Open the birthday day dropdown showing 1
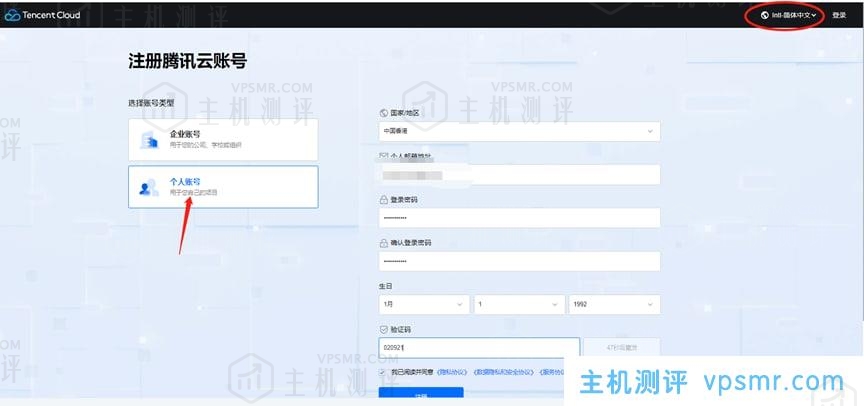 (x=519, y=304)
